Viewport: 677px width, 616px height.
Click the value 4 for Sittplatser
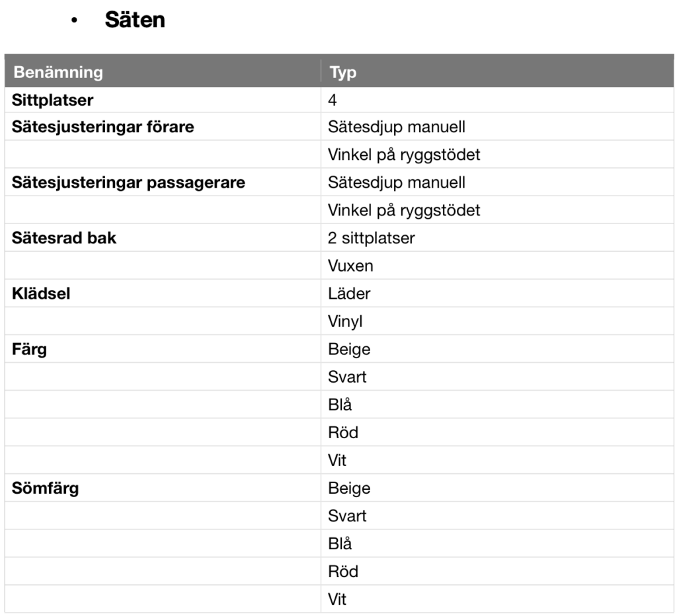pyautogui.click(x=332, y=100)
